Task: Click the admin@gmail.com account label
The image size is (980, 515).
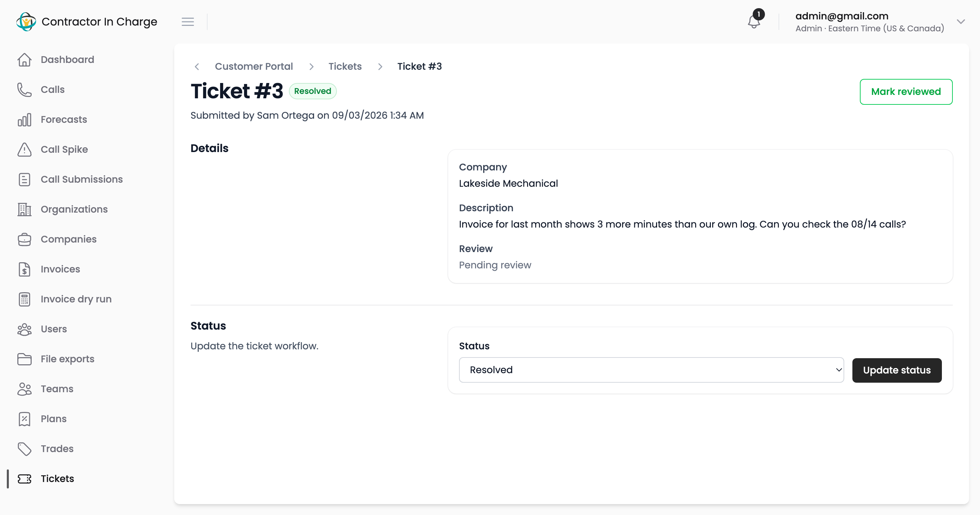Action: [842, 16]
